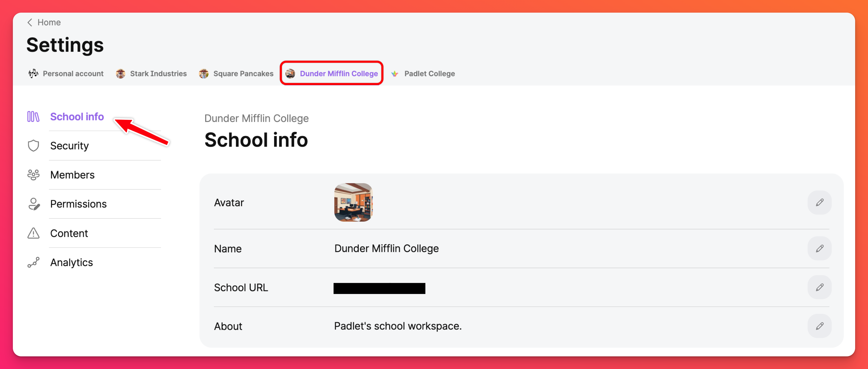Click the Members people-group icon
Screen dimensions: 868x369
(x=33, y=175)
